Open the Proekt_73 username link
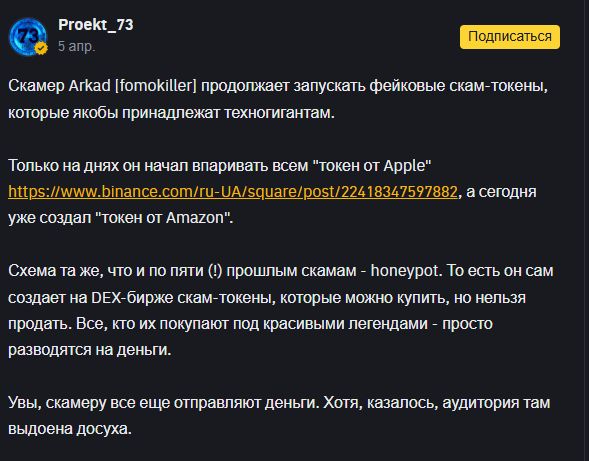This screenshot has height=461, width=589. 96,25
